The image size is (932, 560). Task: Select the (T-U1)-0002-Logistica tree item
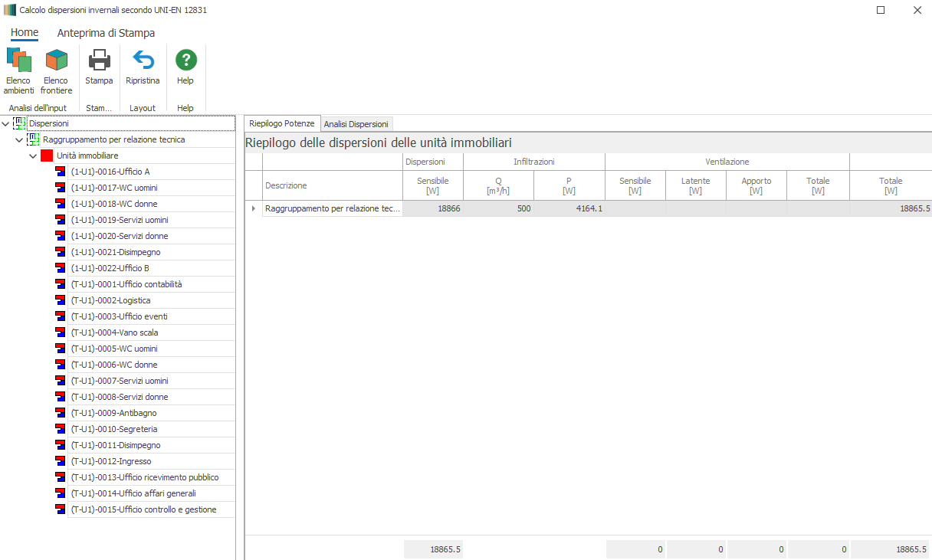point(110,300)
